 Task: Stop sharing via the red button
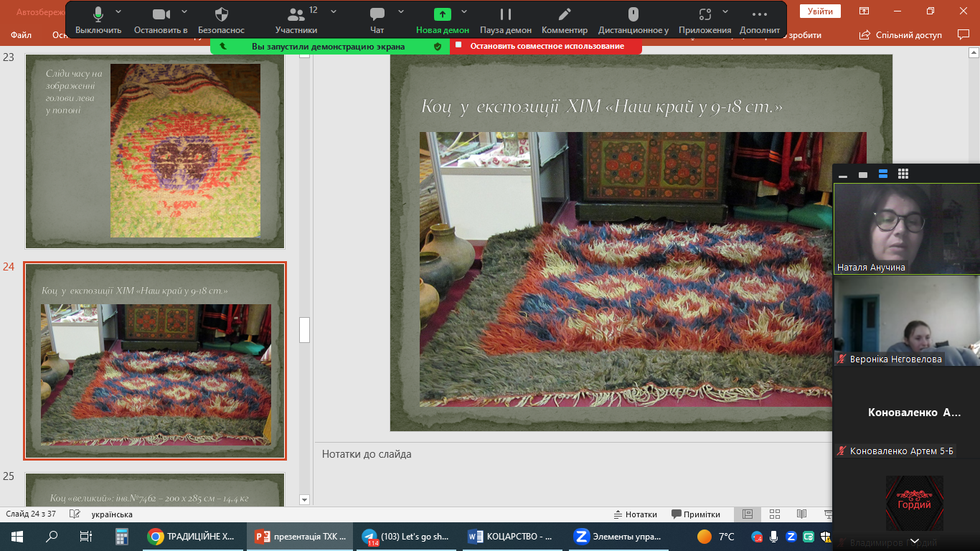(x=546, y=46)
